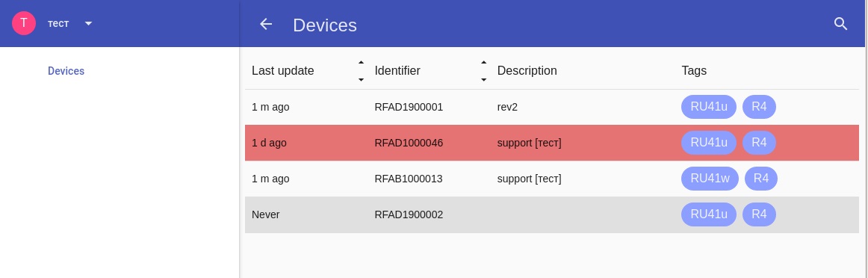Click the Tags column header
This screenshot has width=868, height=278.
[694, 71]
